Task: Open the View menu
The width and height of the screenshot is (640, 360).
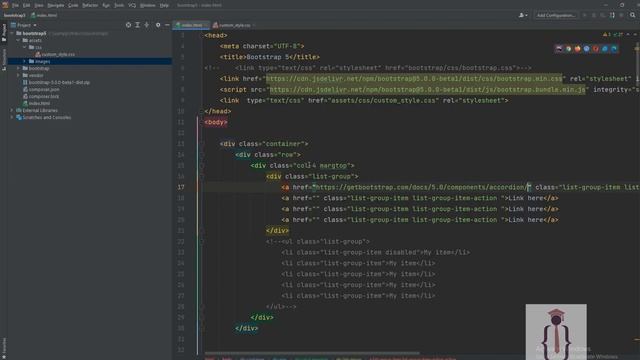Action: point(39,5)
